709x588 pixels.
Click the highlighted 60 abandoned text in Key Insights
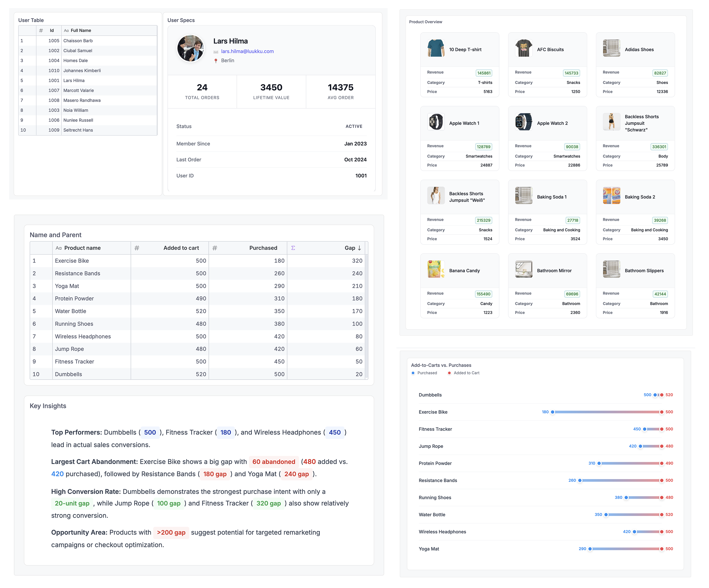point(273,462)
